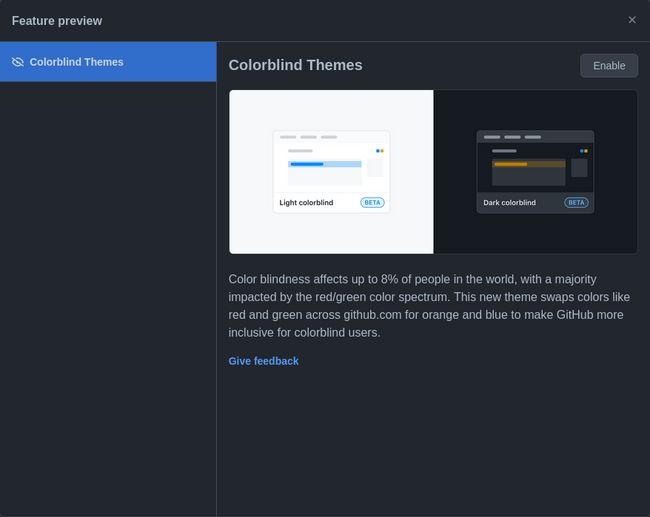650x517 pixels.
Task: Click the blue-orange dots in light preview
Action: pyautogui.click(x=380, y=151)
